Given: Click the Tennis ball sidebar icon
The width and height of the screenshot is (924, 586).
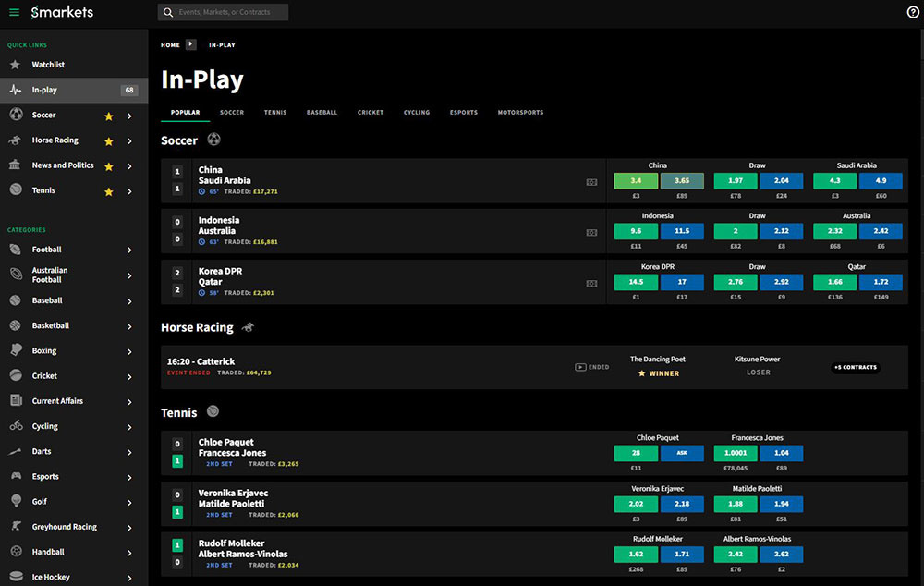Looking at the screenshot, I should click(x=16, y=189).
